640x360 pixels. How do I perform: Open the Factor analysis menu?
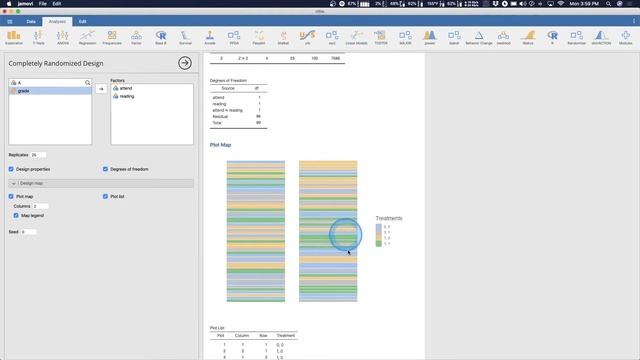click(136, 38)
